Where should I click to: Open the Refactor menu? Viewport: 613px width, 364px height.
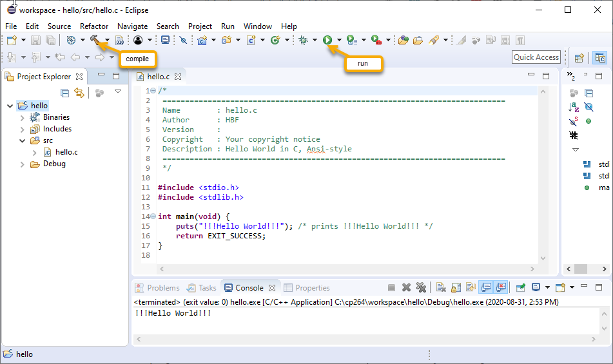[94, 26]
